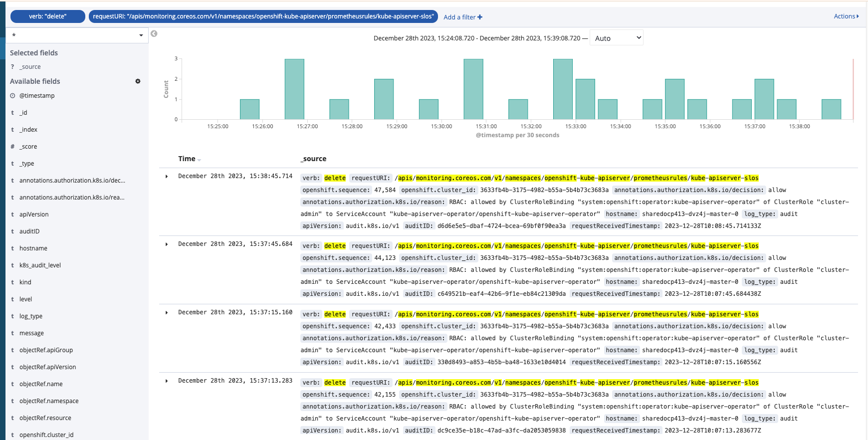The image size is (868, 440).
Task: Select the message field
Action: 31,333
